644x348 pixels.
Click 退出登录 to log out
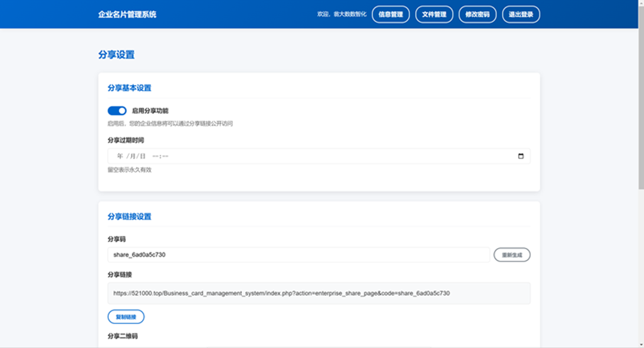coord(521,14)
